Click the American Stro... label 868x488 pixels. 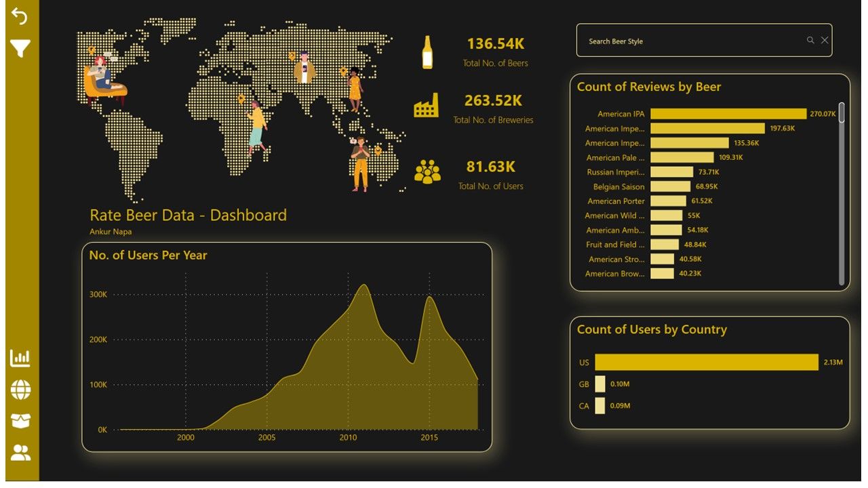(x=617, y=260)
